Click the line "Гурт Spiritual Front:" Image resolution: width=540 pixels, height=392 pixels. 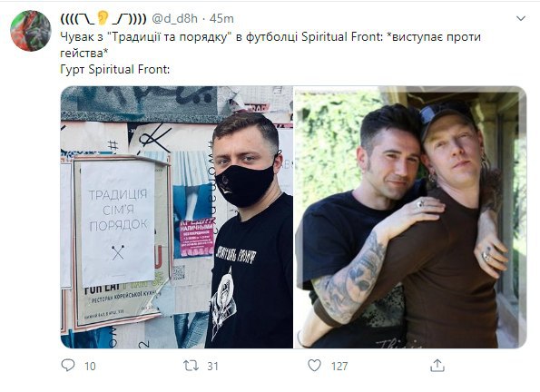coord(115,69)
